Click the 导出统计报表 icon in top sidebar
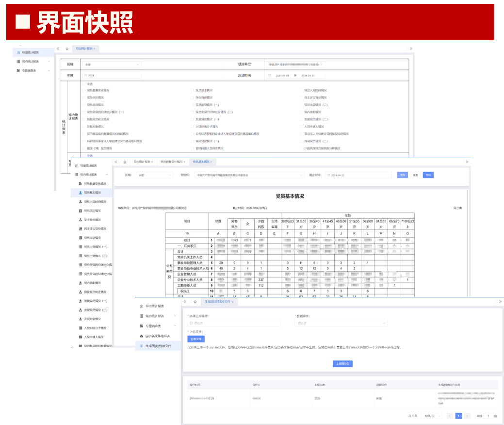 click(x=18, y=52)
